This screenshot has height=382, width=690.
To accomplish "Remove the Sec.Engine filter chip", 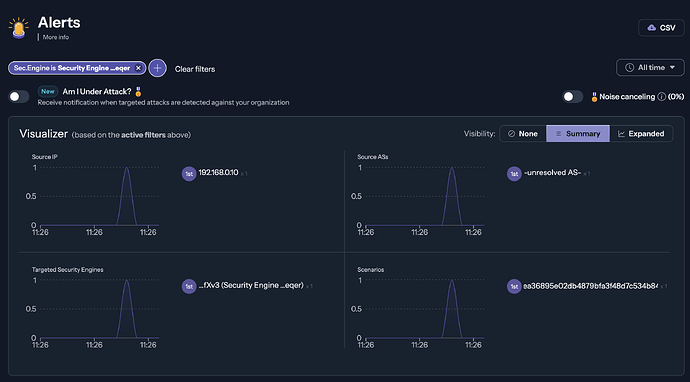I will click(x=138, y=68).
